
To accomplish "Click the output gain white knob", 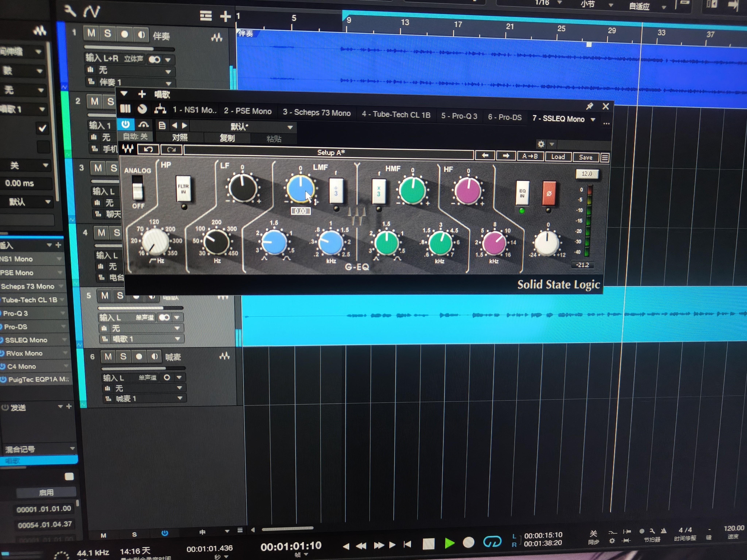I will (x=546, y=243).
